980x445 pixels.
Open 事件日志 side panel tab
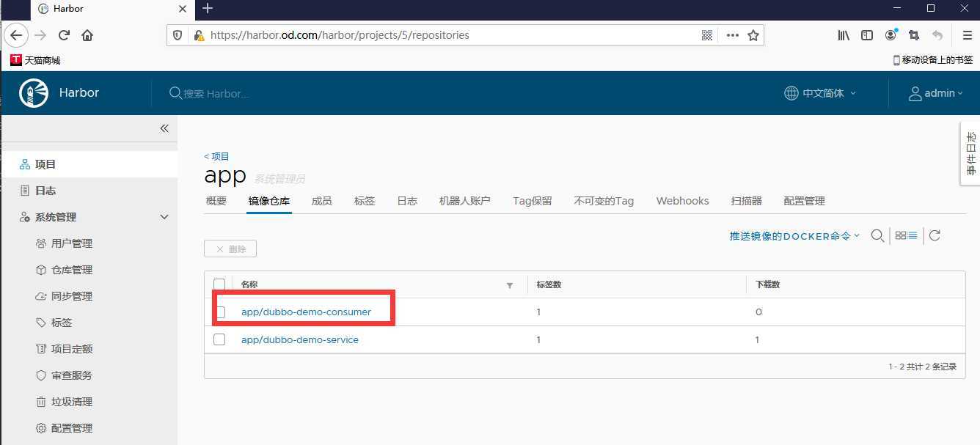click(x=970, y=153)
